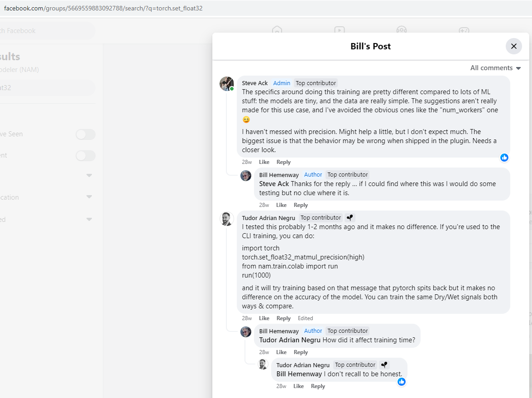Click the Admin badge next to Steve Ack
Viewport: 532px width, 398px height.
click(x=282, y=83)
